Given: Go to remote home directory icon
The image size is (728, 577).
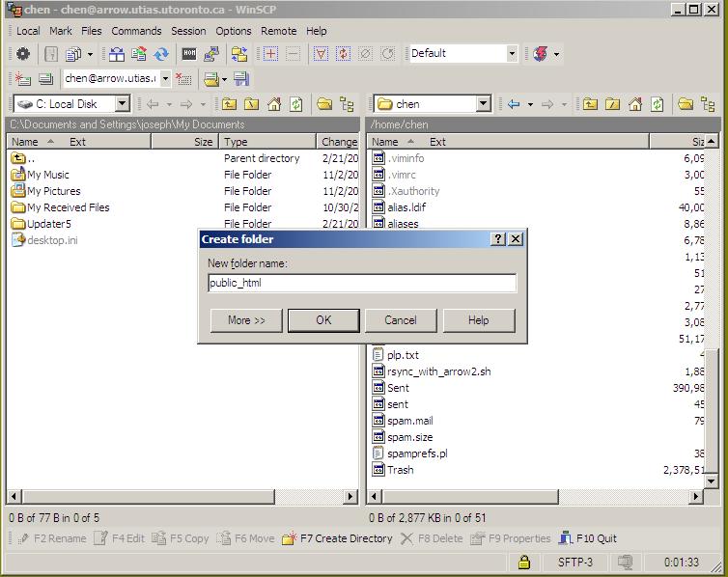Looking at the screenshot, I should point(634,104).
